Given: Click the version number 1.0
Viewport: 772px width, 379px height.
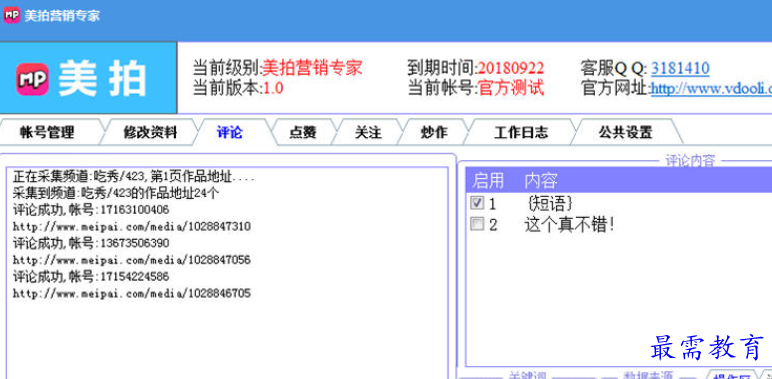Looking at the screenshot, I should point(273,89).
